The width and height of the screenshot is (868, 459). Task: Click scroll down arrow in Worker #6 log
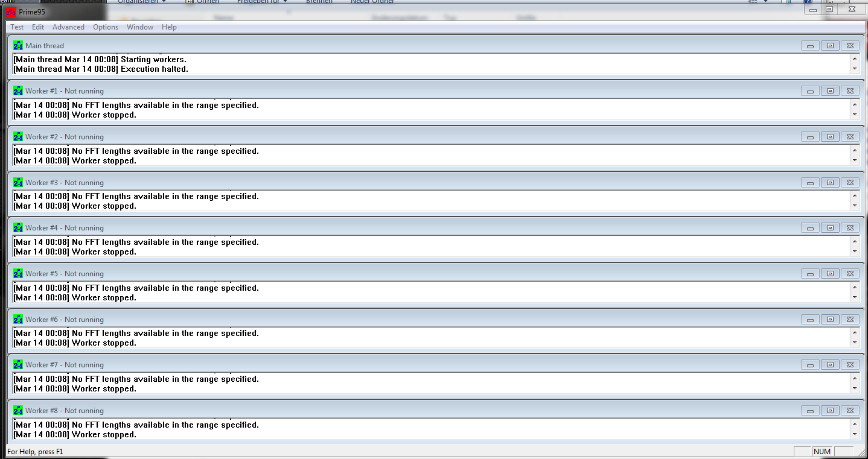(x=855, y=343)
